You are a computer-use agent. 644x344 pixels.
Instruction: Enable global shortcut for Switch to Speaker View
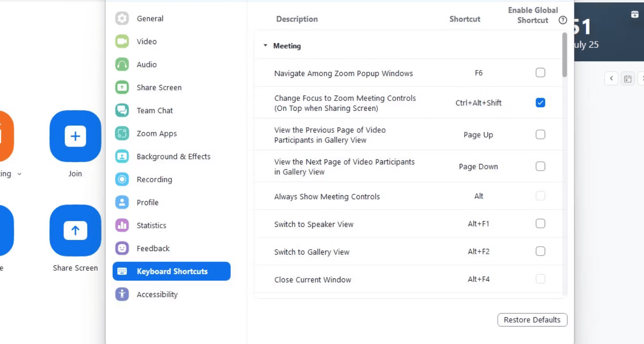[540, 223]
